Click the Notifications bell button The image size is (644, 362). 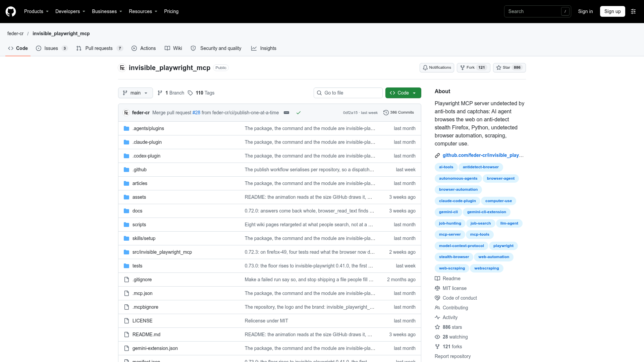[437, 68]
